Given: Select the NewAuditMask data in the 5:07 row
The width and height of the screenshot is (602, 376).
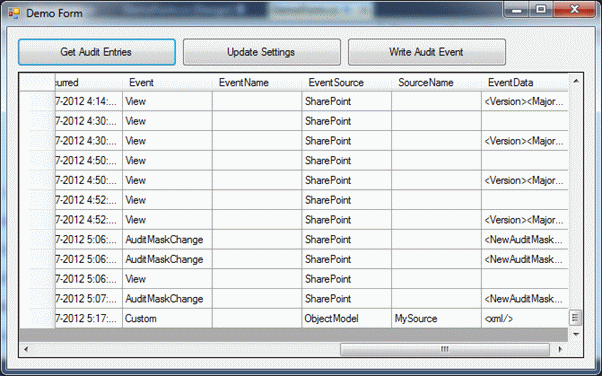Looking at the screenshot, I should (524, 299).
